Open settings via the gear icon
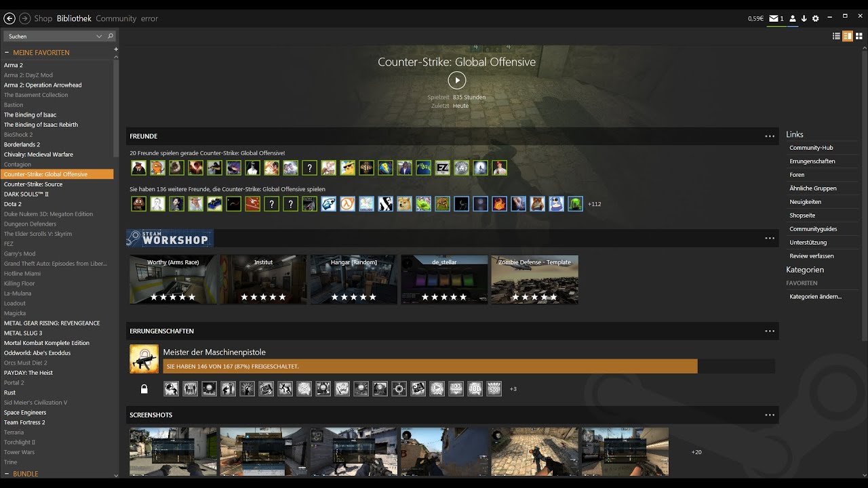This screenshot has width=868, height=488. pyautogui.click(x=815, y=18)
